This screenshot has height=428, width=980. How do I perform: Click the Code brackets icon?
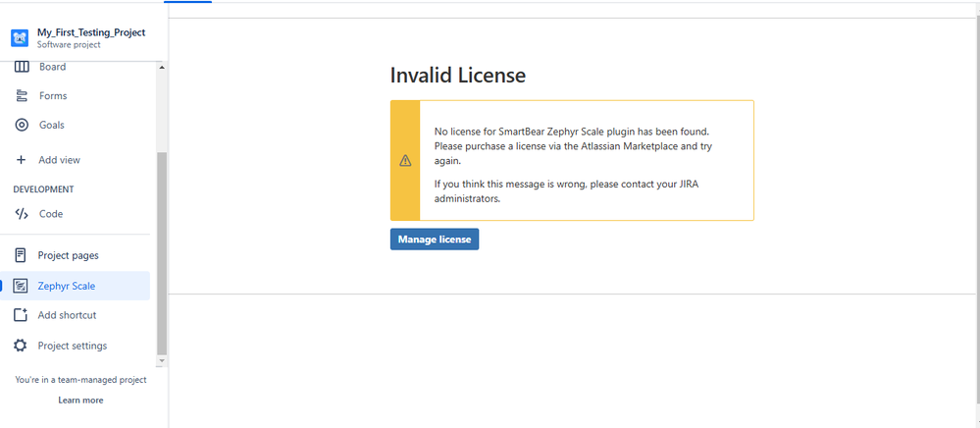(22, 213)
